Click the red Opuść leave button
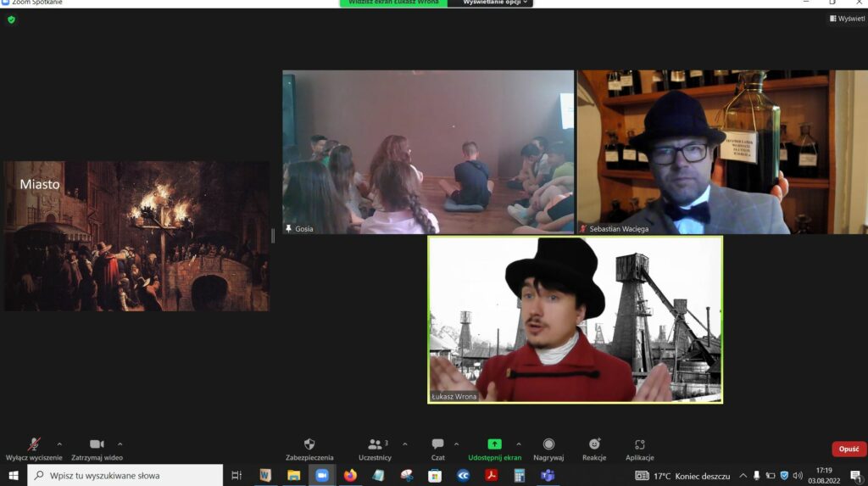 [849, 450]
